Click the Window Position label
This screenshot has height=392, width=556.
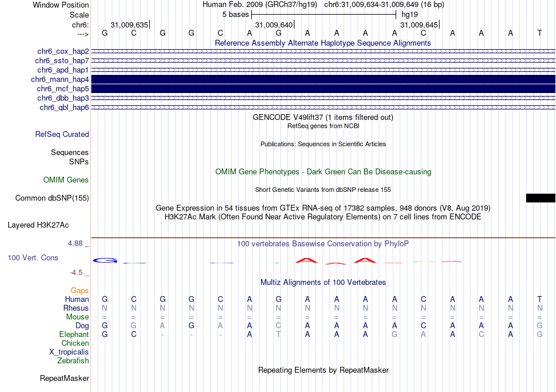[61, 5]
